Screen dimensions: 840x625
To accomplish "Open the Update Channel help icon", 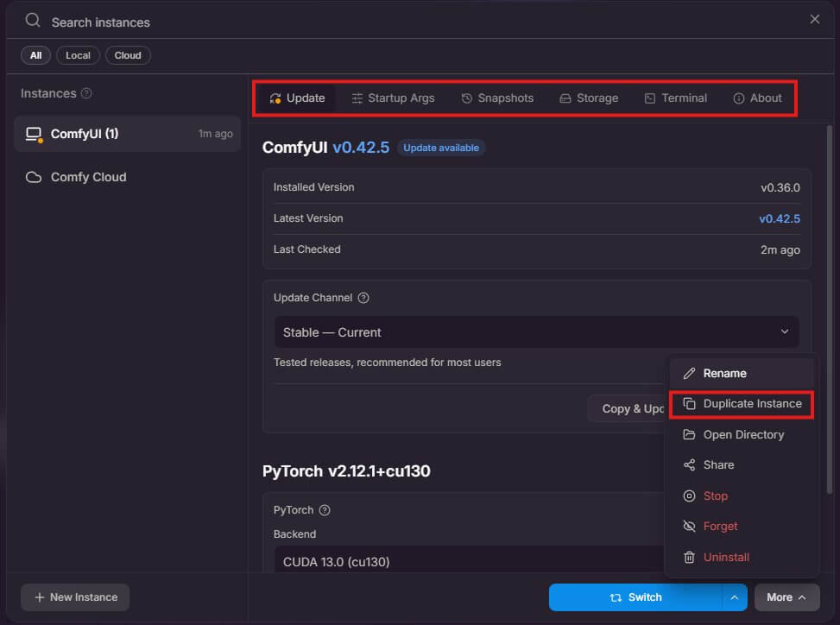I will [x=363, y=298].
